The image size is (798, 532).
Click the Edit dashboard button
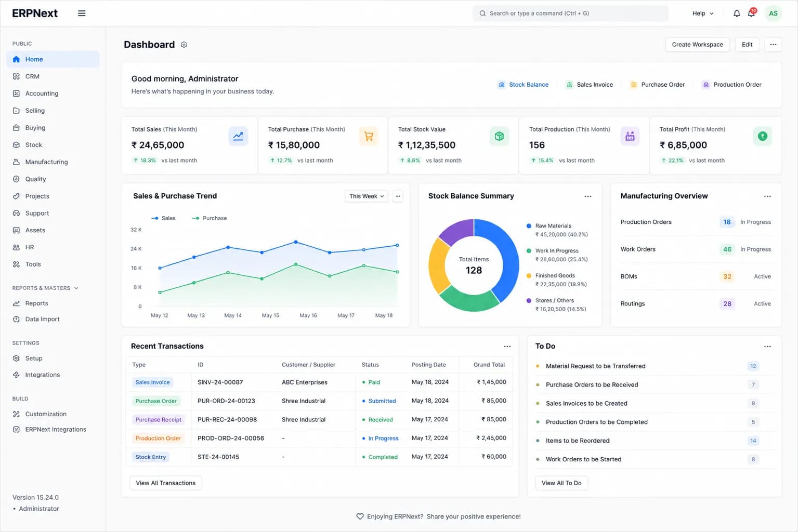pos(747,45)
